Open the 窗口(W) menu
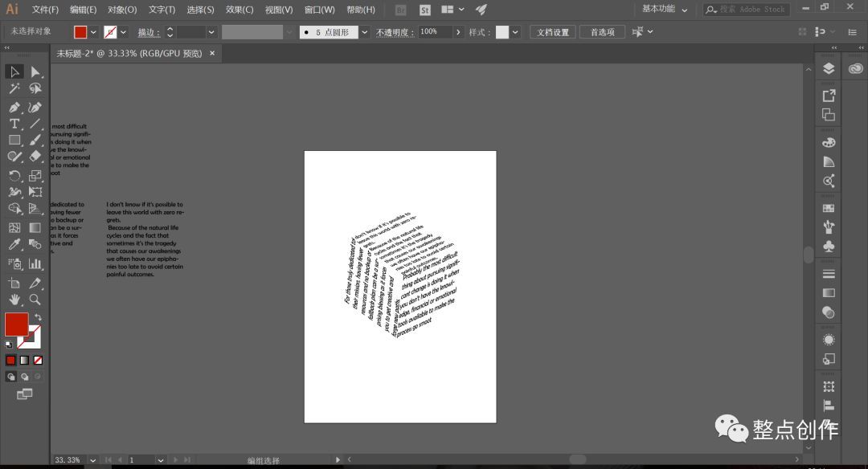Viewport: 868px width, 469px height. (319, 10)
